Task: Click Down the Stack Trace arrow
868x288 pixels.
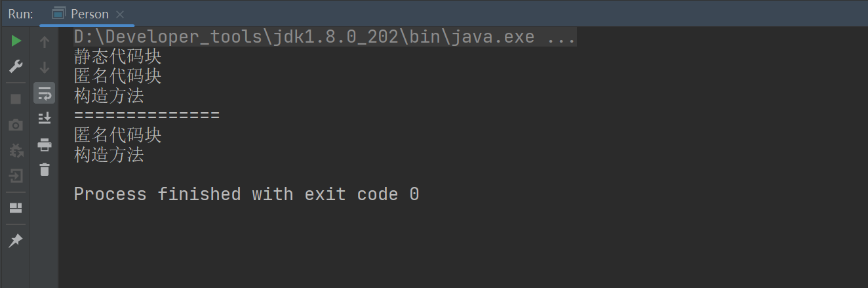Action: pyautogui.click(x=45, y=67)
